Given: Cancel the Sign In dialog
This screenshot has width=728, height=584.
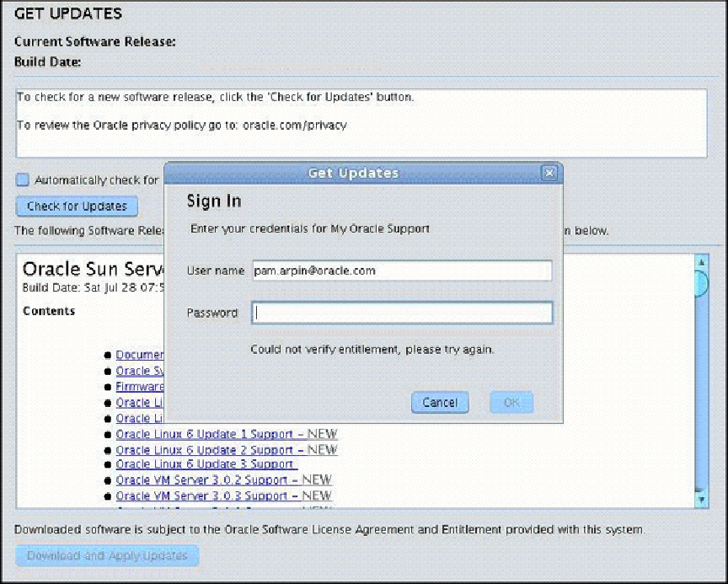Looking at the screenshot, I should pos(440,403).
